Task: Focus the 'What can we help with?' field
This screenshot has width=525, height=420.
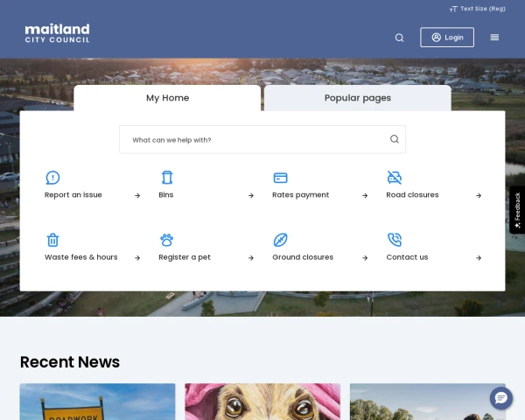Action: coord(262,139)
